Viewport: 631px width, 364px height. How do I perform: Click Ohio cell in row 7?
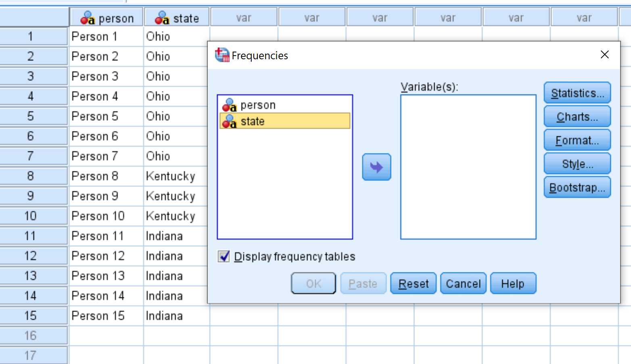(x=176, y=156)
